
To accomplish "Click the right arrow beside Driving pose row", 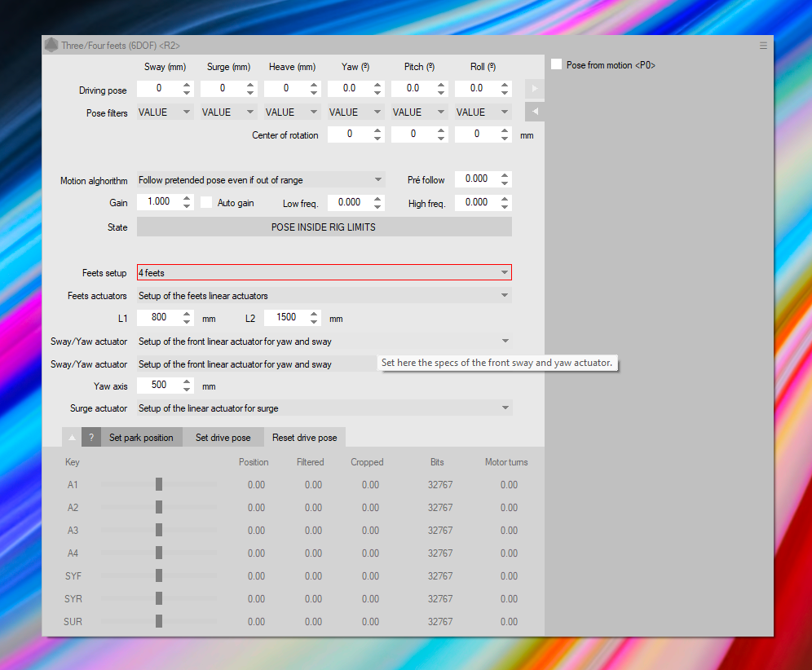I will point(535,88).
